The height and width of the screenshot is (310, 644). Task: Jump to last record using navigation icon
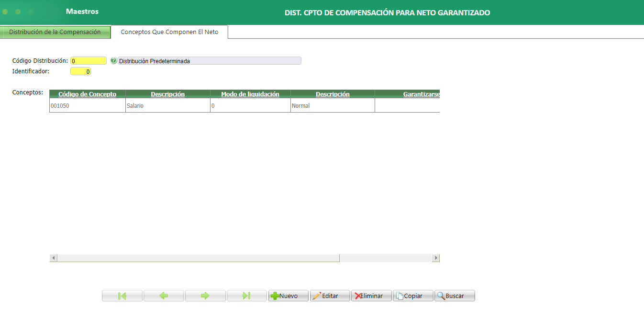tap(246, 295)
